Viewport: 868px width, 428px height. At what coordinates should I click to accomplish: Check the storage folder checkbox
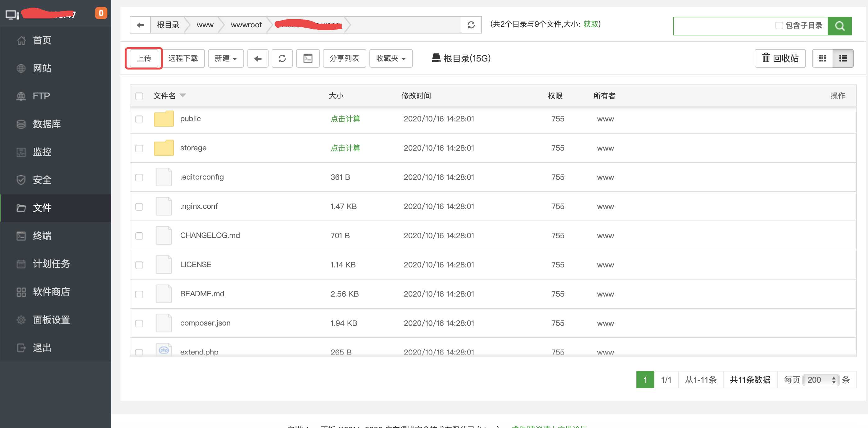pyautogui.click(x=139, y=148)
